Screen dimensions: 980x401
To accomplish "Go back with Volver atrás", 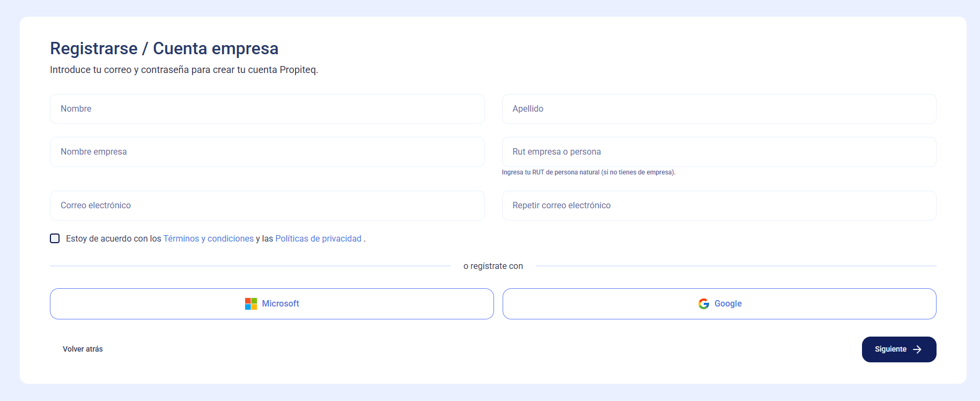I will (83, 349).
